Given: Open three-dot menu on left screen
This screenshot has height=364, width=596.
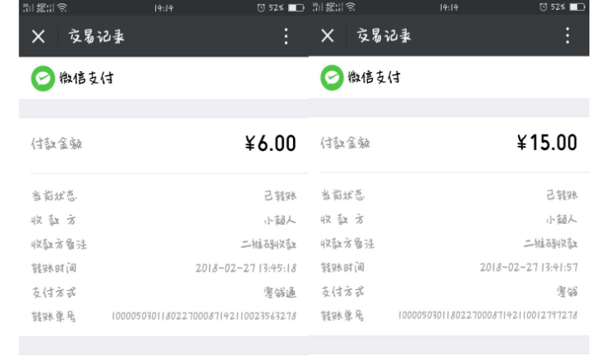Looking at the screenshot, I should tap(286, 37).
